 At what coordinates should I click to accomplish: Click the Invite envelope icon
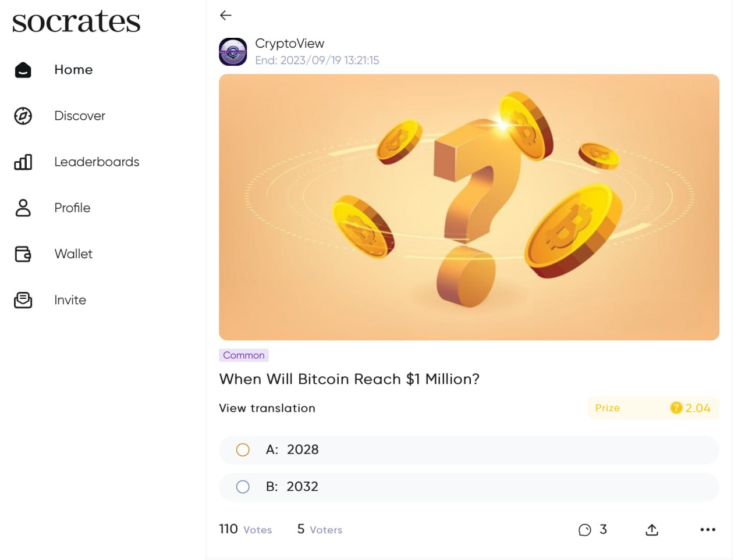point(23,300)
